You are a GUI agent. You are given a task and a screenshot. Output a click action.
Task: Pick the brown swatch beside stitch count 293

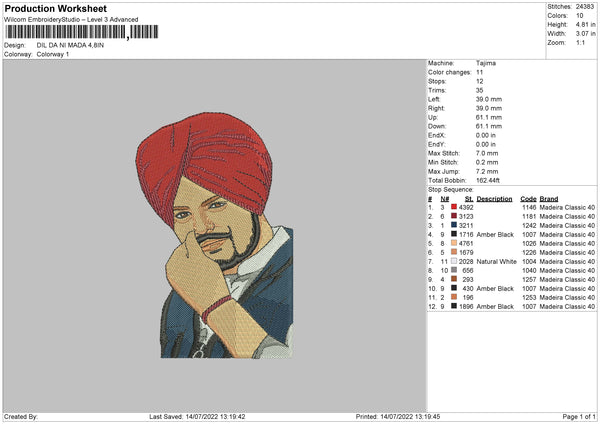pyautogui.click(x=454, y=279)
